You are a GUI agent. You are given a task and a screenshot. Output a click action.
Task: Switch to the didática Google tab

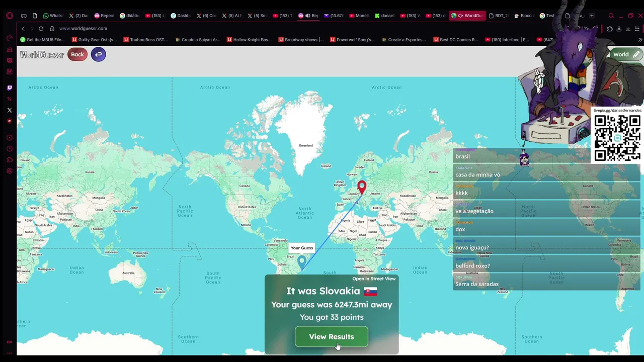(x=129, y=16)
